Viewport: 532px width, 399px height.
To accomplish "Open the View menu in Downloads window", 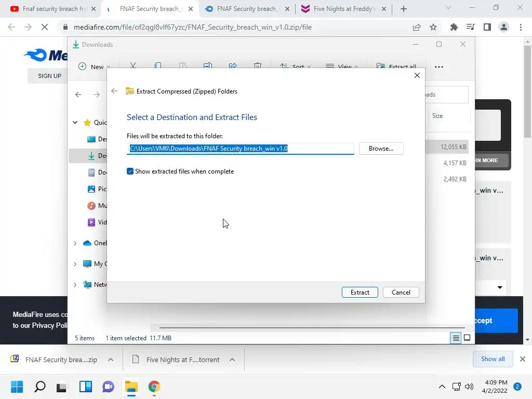I will click(x=341, y=66).
